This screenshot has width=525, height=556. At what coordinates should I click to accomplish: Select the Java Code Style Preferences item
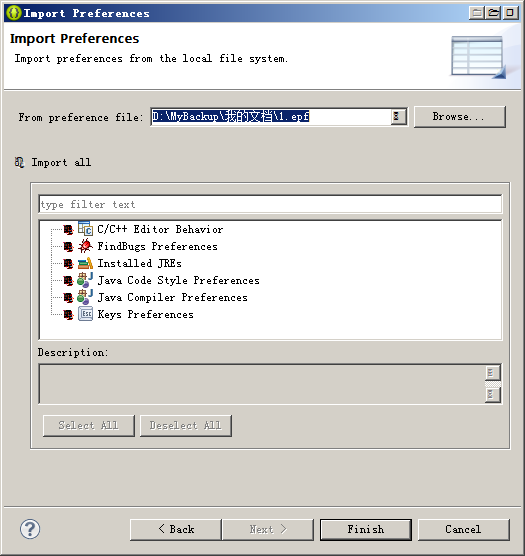178,280
